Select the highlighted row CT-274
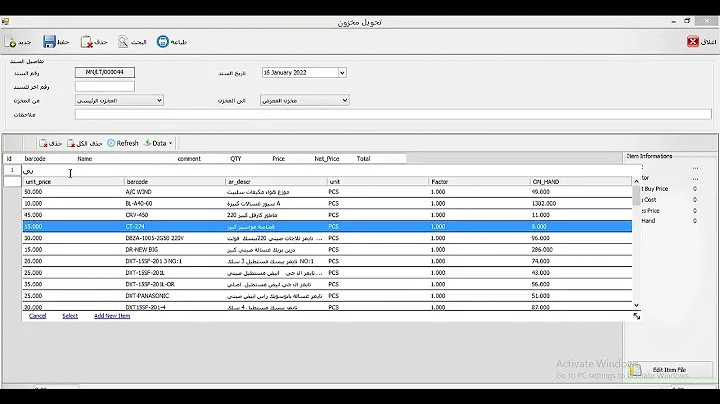 pyautogui.click(x=327, y=226)
